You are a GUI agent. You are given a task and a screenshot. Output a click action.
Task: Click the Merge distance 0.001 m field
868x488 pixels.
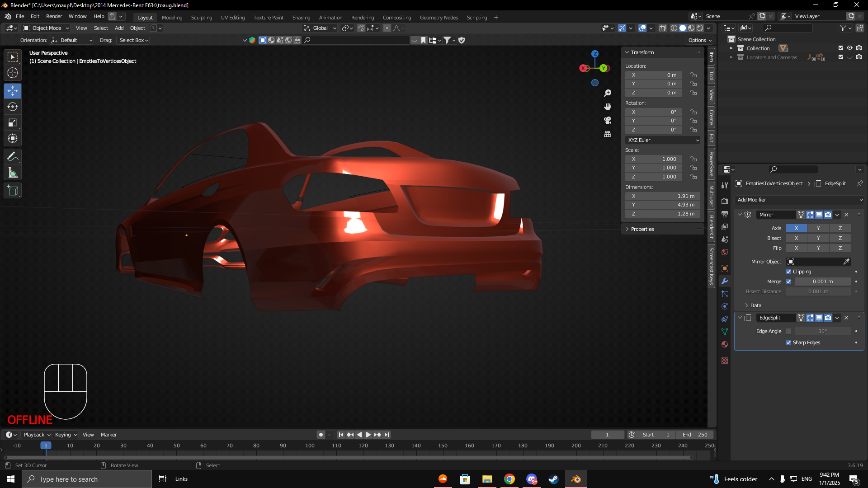pyautogui.click(x=822, y=282)
